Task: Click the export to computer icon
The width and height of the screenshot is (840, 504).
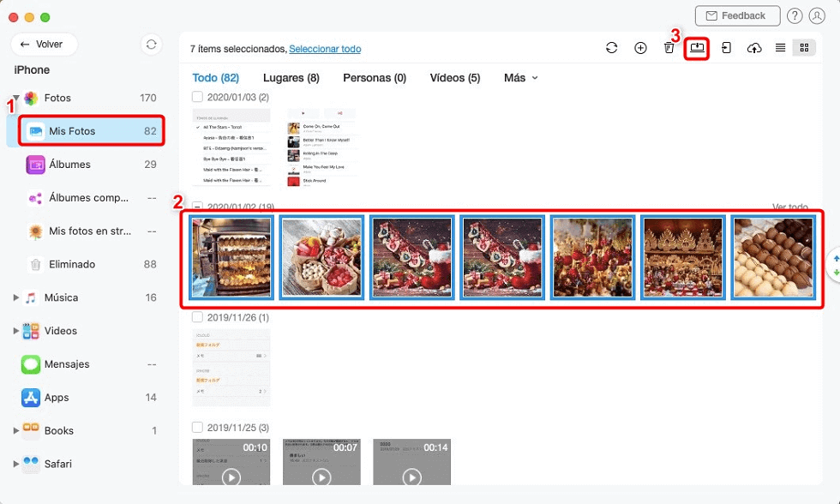Action: (x=697, y=48)
